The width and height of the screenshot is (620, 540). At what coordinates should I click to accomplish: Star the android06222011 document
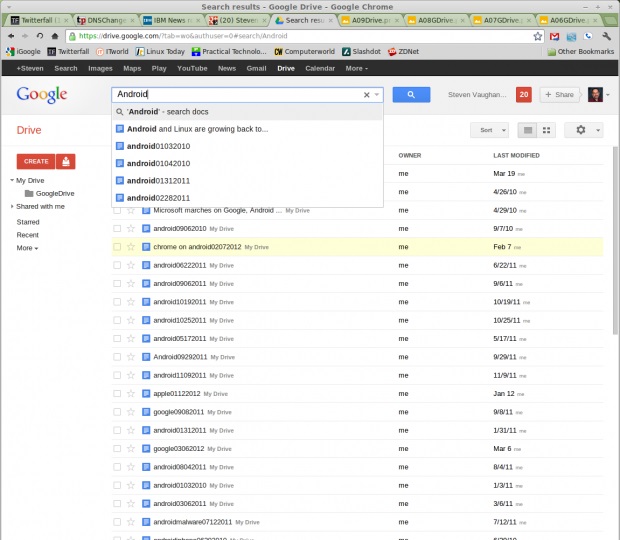(x=130, y=265)
